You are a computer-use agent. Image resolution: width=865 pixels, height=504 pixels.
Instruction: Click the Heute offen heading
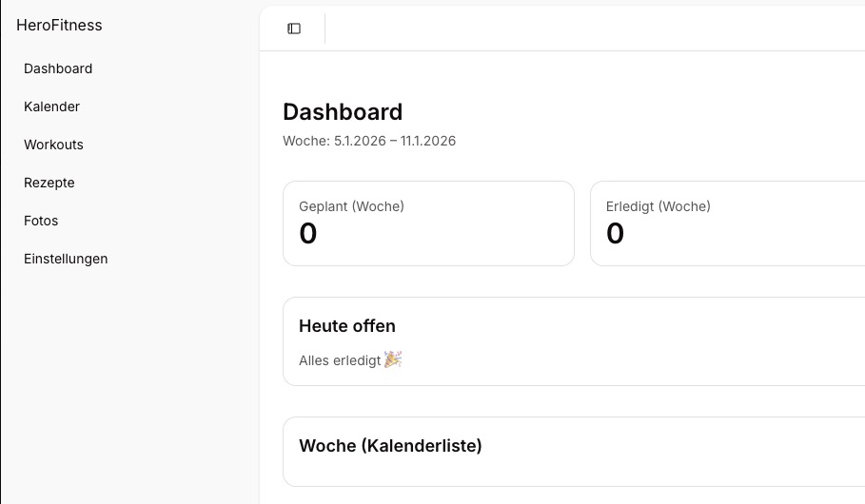(347, 326)
